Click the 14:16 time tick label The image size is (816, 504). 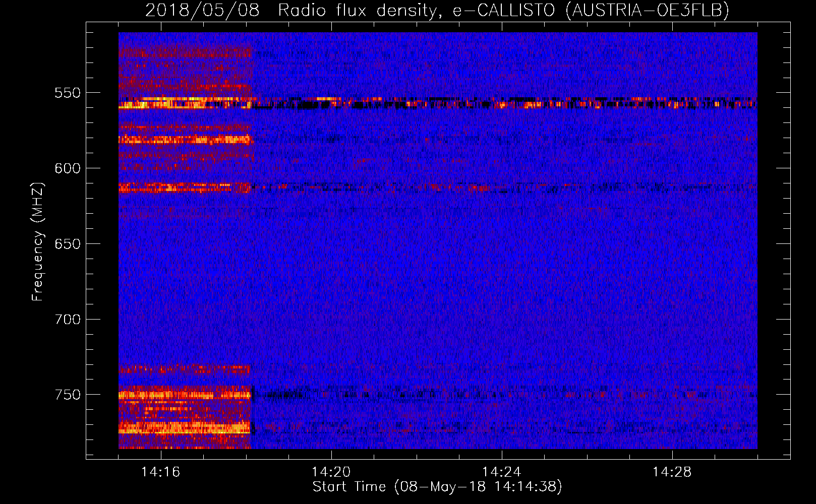click(x=161, y=472)
